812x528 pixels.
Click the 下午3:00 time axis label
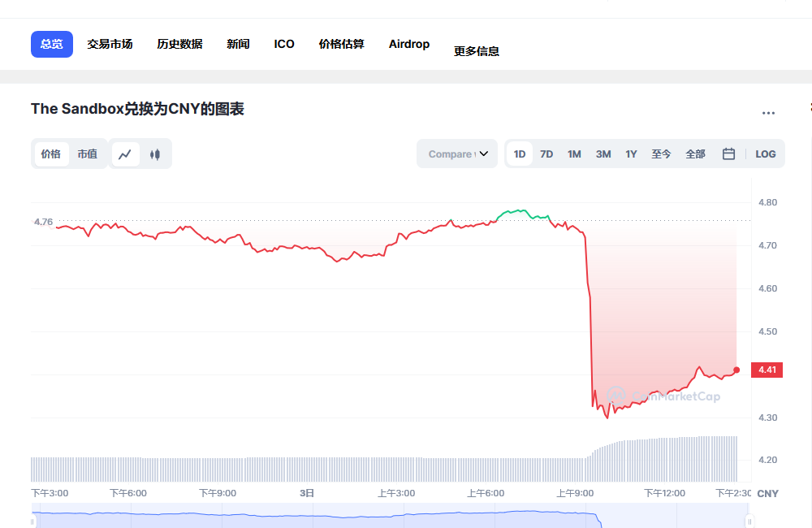(50, 493)
